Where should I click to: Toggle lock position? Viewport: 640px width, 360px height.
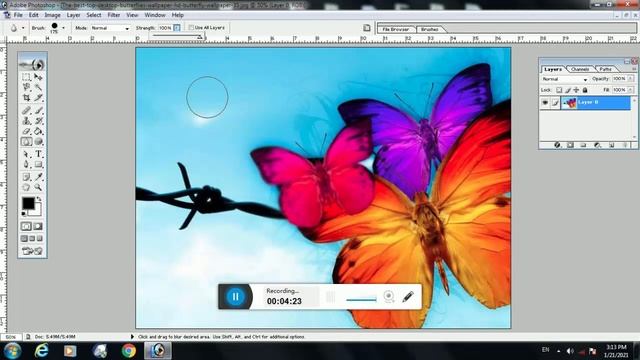coord(576,90)
